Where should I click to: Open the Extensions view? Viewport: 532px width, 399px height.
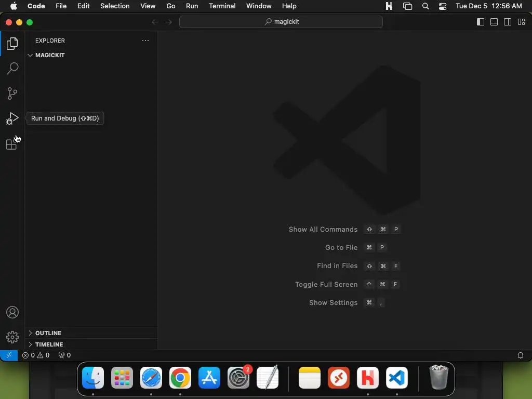click(11, 144)
